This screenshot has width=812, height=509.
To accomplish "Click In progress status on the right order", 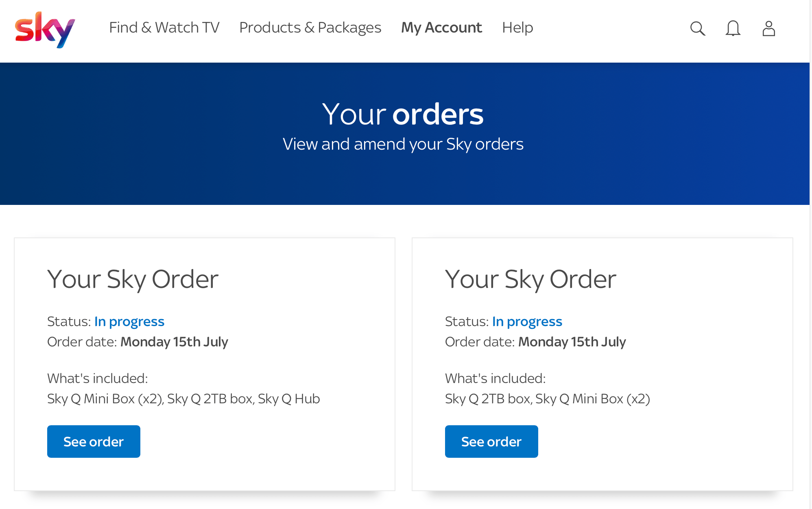I will [527, 322].
